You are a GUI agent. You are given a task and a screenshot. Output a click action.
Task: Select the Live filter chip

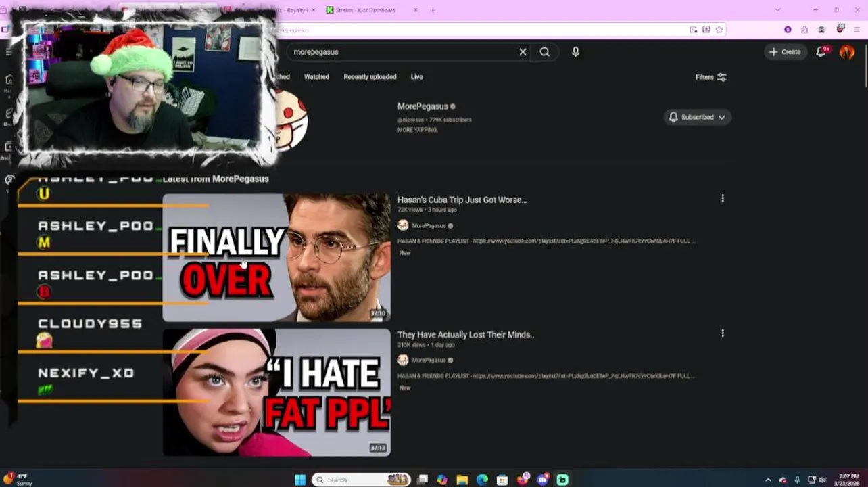[416, 77]
